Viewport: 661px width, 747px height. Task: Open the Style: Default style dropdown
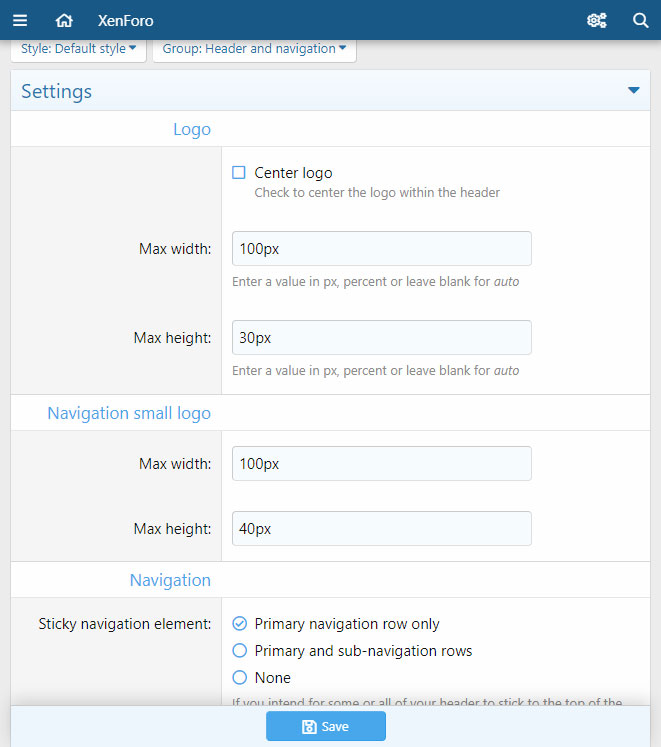(78, 49)
